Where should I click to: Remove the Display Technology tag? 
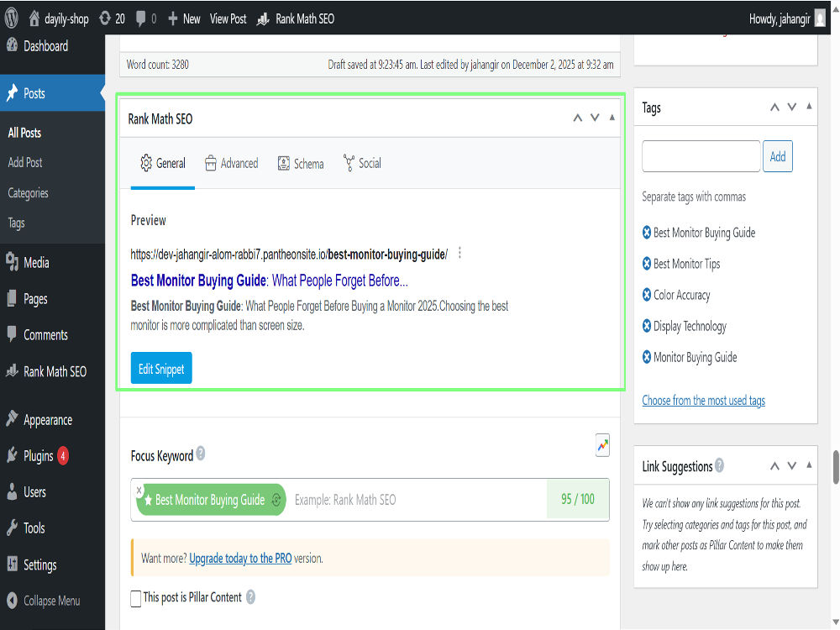[647, 326]
